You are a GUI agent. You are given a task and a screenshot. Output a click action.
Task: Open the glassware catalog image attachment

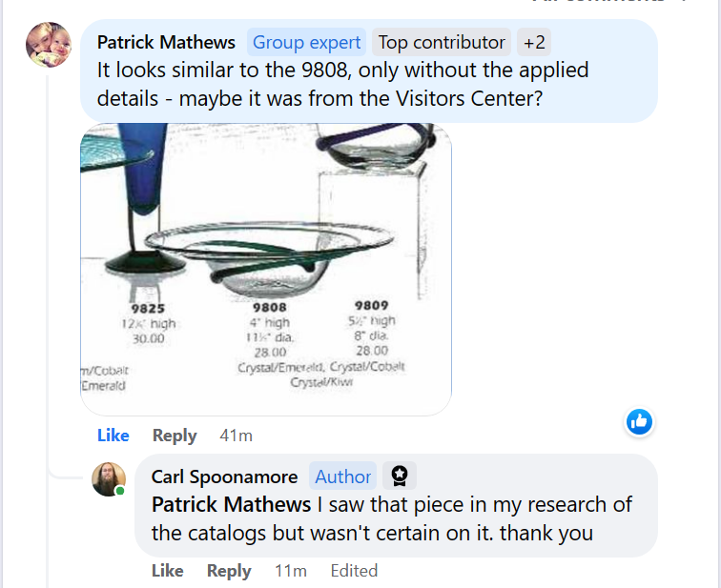[x=266, y=270]
